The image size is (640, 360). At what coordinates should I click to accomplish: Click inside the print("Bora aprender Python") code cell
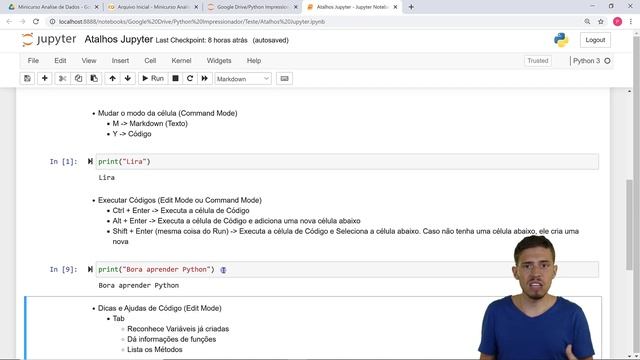point(347,269)
